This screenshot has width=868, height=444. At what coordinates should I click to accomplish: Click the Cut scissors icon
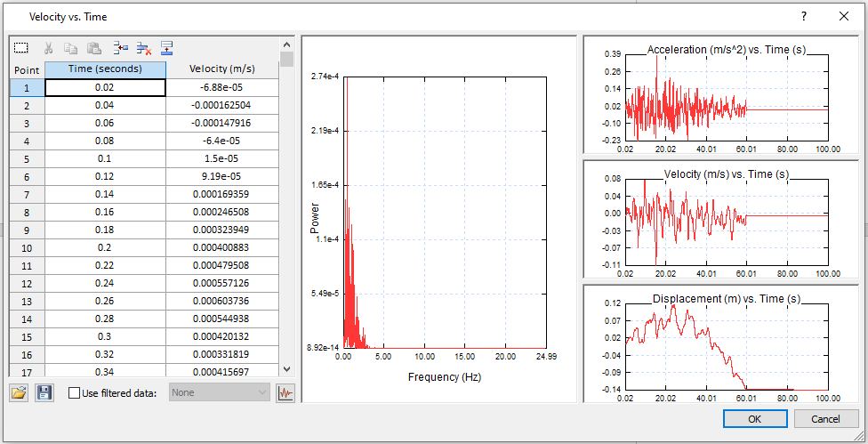[49, 49]
